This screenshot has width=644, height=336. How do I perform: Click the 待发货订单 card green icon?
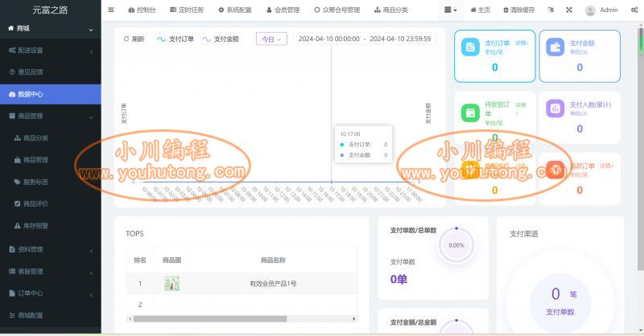coord(470,113)
